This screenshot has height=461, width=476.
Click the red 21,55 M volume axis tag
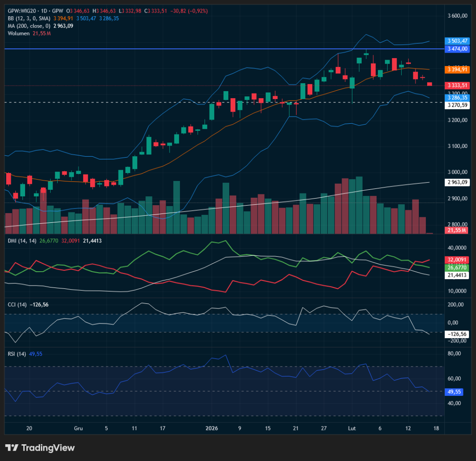(457, 230)
